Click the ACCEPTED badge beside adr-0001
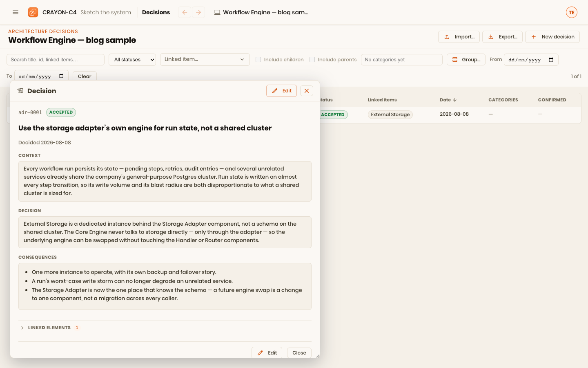The height and width of the screenshot is (368, 588). 61,112
